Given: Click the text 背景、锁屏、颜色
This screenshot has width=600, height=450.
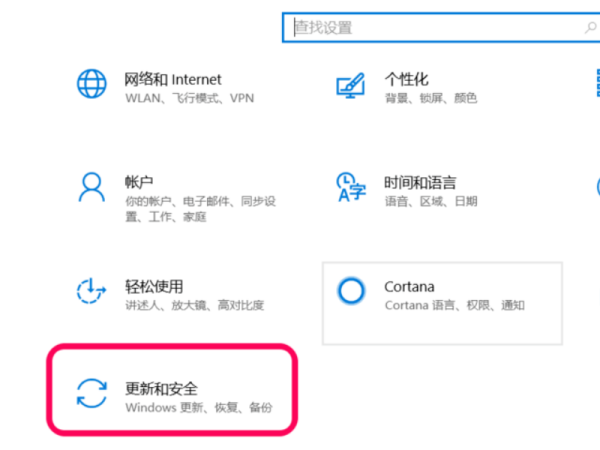Looking at the screenshot, I should (431, 98).
